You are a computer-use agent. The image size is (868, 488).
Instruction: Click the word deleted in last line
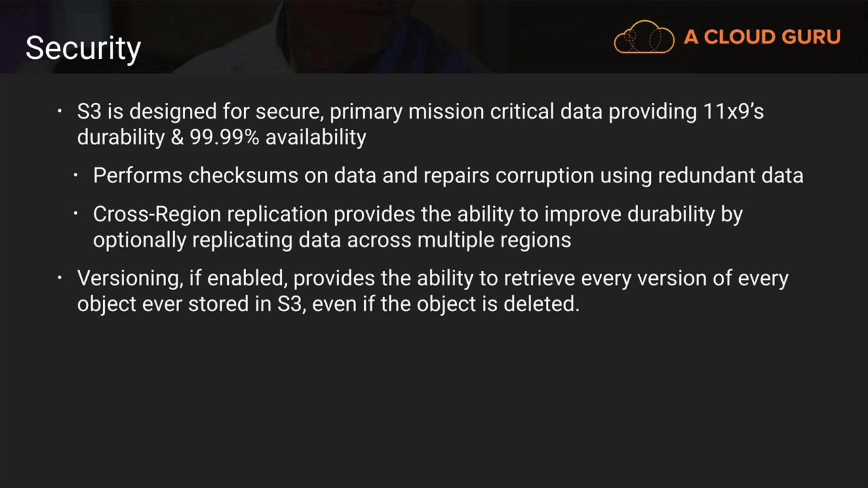click(540, 304)
